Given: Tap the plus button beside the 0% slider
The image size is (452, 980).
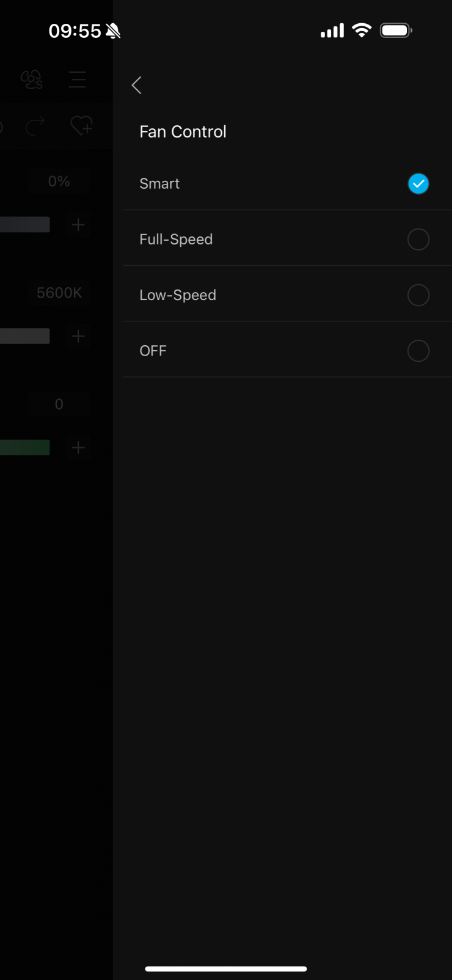Looking at the screenshot, I should pyautogui.click(x=78, y=225).
